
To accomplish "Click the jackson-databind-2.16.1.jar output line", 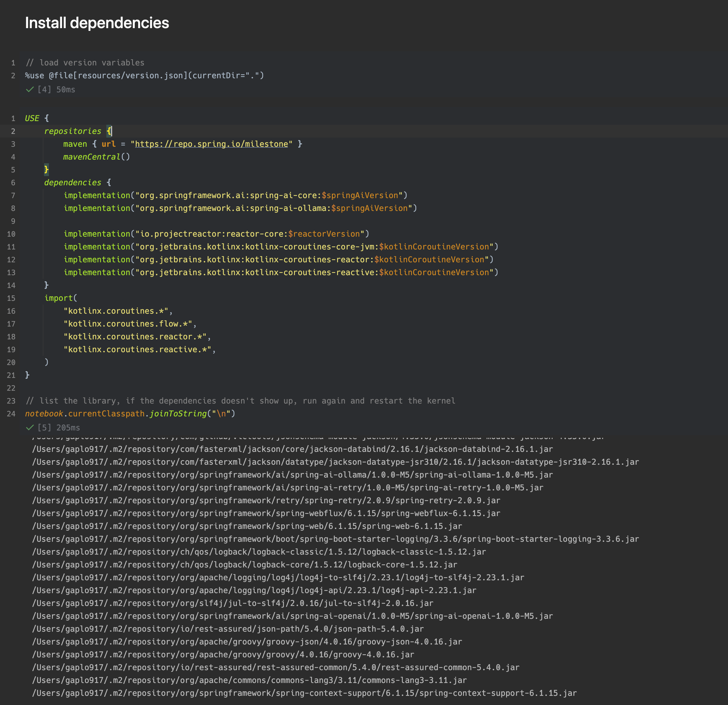I will click(x=292, y=449).
